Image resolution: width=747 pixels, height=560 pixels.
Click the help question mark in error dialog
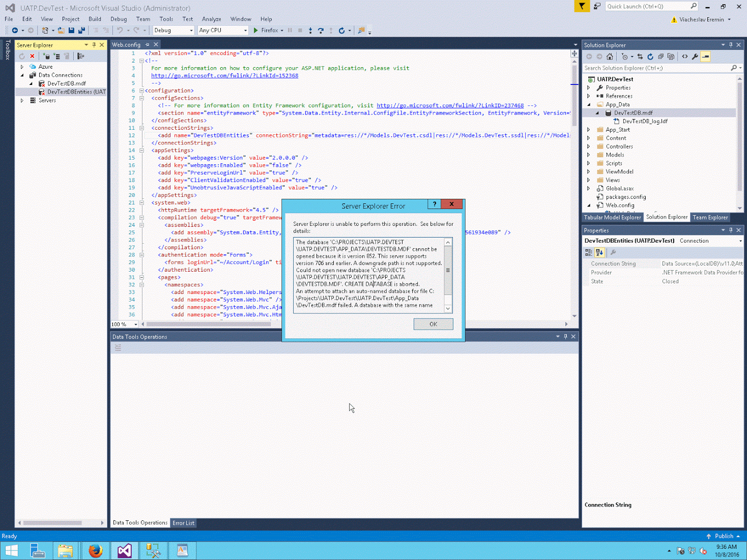tap(435, 204)
